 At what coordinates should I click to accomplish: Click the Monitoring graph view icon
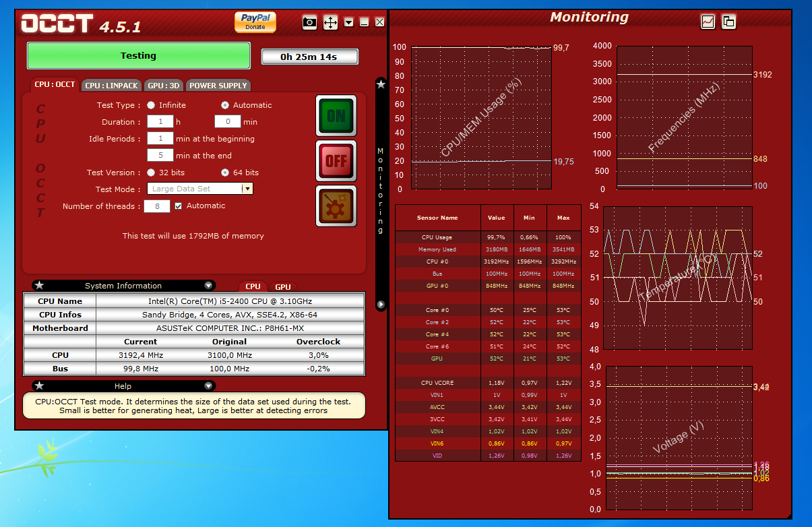708,22
